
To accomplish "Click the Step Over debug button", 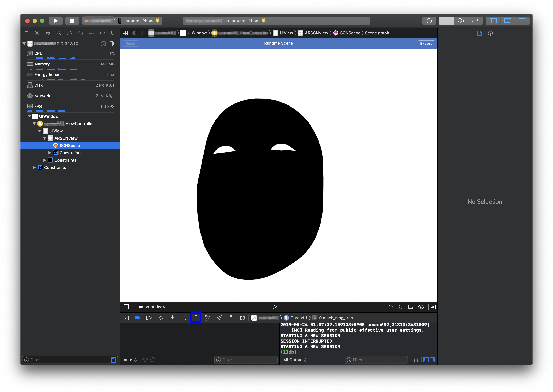I will (x=161, y=318).
